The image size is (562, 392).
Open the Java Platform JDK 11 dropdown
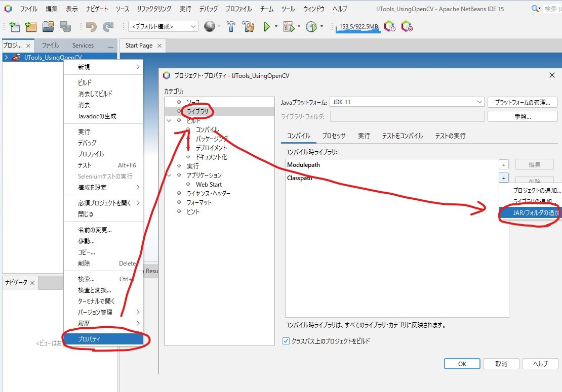pos(407,102)
